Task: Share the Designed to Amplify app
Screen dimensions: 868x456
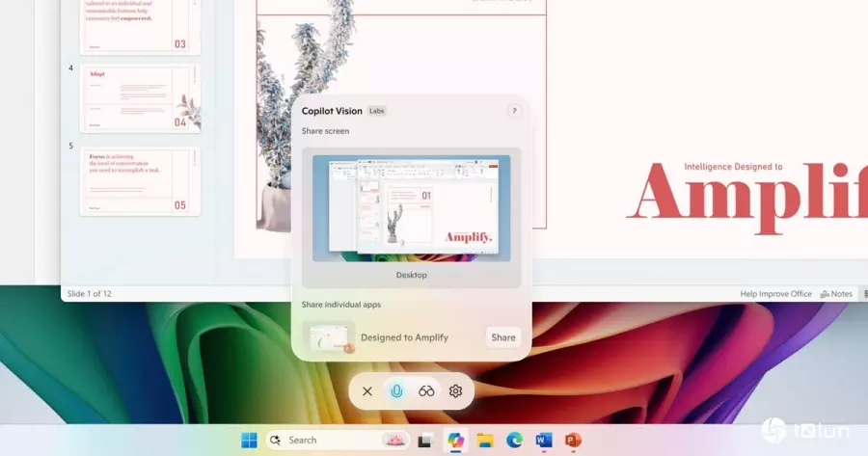Action: pyautogui.click(x=503, y=337)
